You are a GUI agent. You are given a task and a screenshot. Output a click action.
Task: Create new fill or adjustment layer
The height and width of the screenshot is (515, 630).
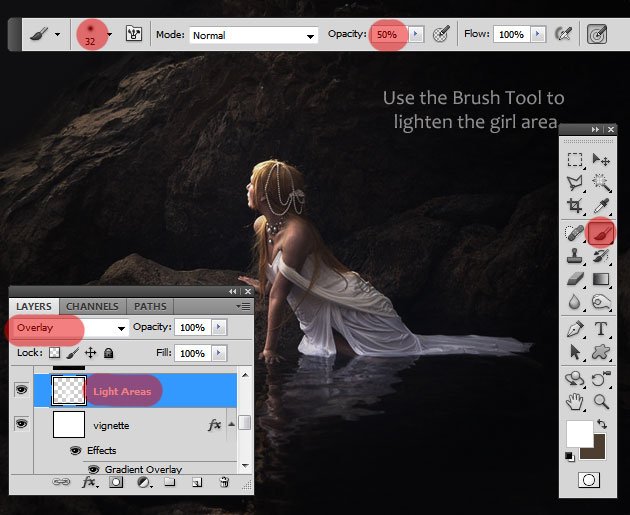tap(143, 482)
